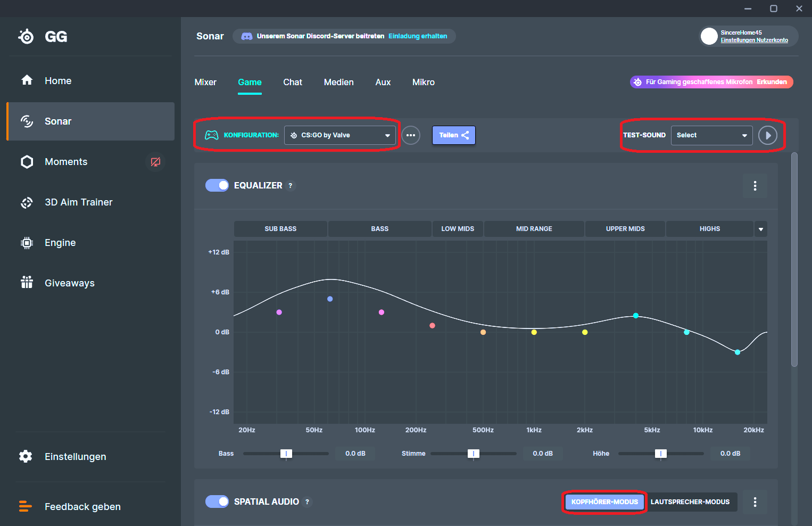Click the Giveaways gift icon
The width and height of the screenshot is (812, 526).
point(27,283)
